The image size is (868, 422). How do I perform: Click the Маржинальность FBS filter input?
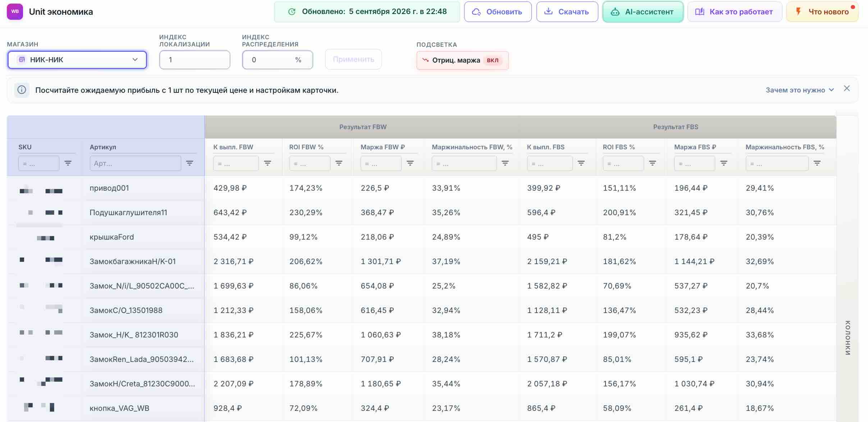click(x=777, y=163)
